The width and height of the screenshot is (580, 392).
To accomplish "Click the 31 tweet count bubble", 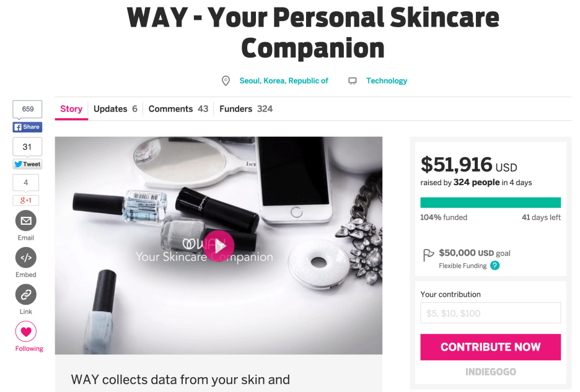I will 27,147.
